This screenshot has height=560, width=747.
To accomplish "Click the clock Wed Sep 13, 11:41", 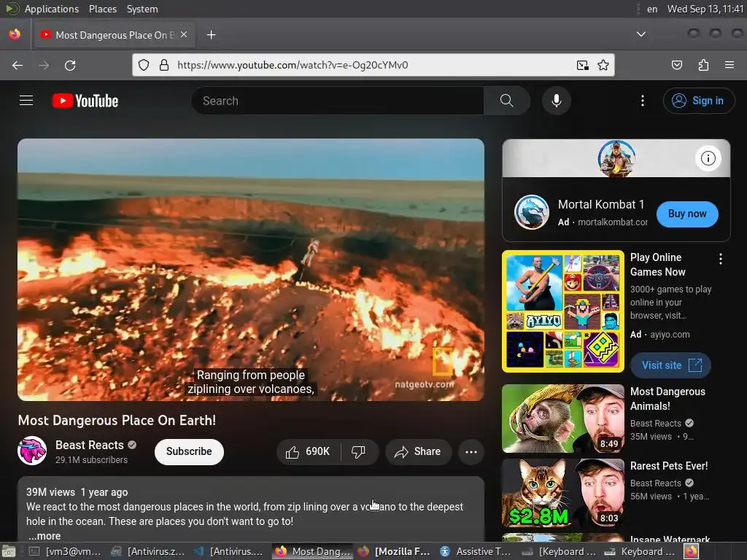I will pyautogui.click(x=705, y=9).
